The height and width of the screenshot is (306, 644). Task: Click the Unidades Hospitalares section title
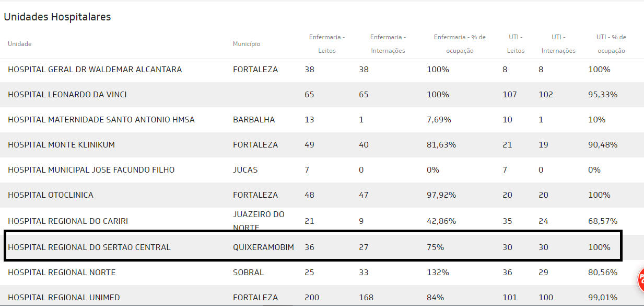pyautogui.click(x=57, y=17)
